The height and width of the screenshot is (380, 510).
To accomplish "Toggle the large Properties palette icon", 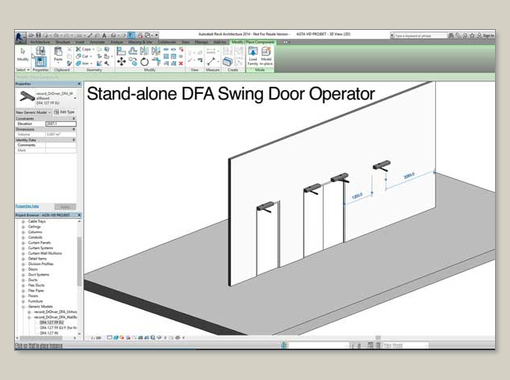I will tap(40, 62).
